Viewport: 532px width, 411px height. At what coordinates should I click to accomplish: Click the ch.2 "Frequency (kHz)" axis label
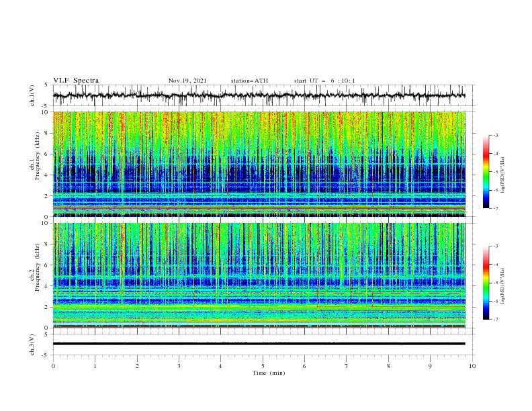coord(38,267)
